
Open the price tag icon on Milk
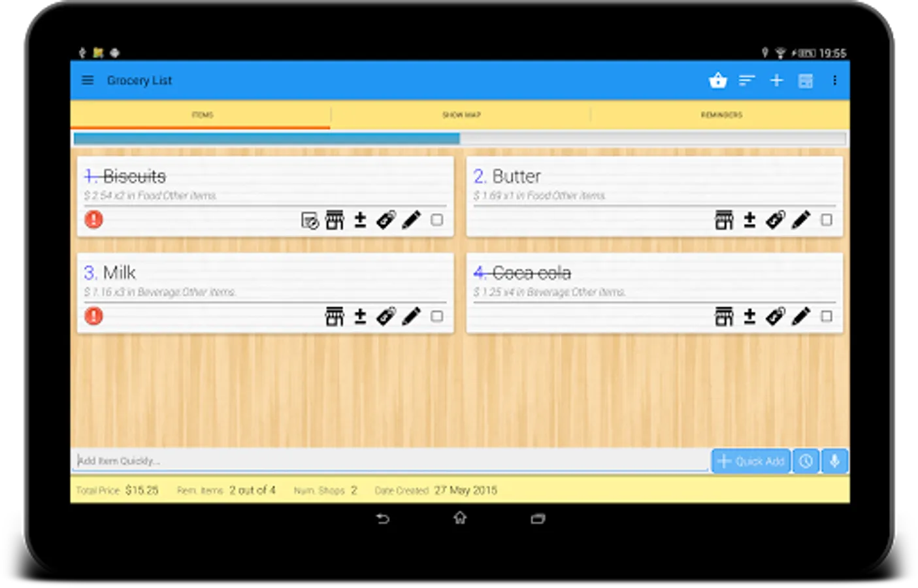coord(386,317)
